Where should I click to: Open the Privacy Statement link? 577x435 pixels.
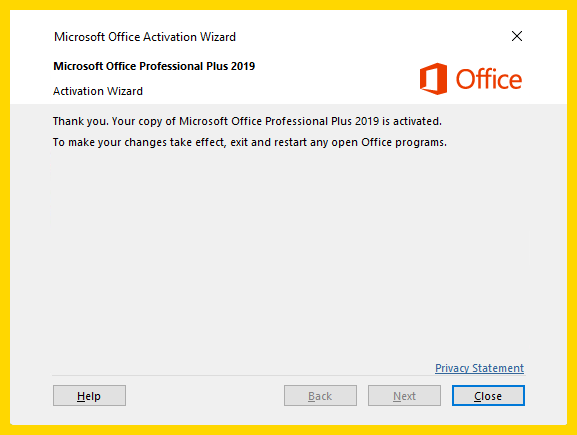tap(479, 368)
